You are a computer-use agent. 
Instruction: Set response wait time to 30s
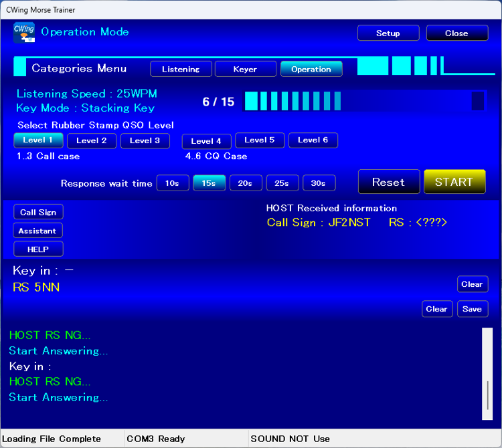coord(319,183)
